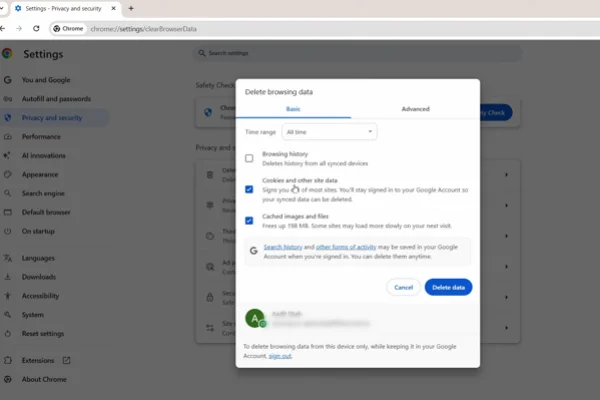Image resolution: width=600 pixels, height=400 pixels.
Task: Open You and Google settings
Action: pos(46,80)
